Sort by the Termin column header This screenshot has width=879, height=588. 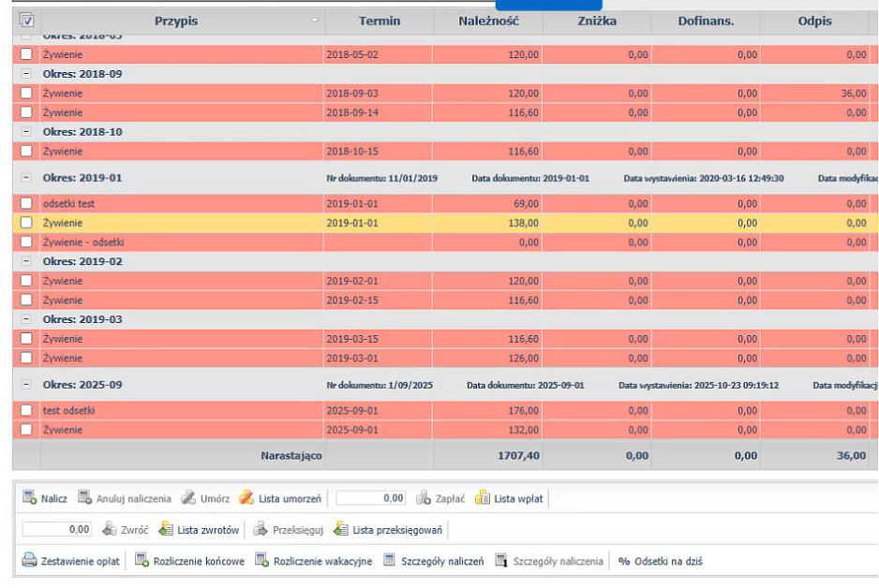pyautogui.click(x=379, y=21)
